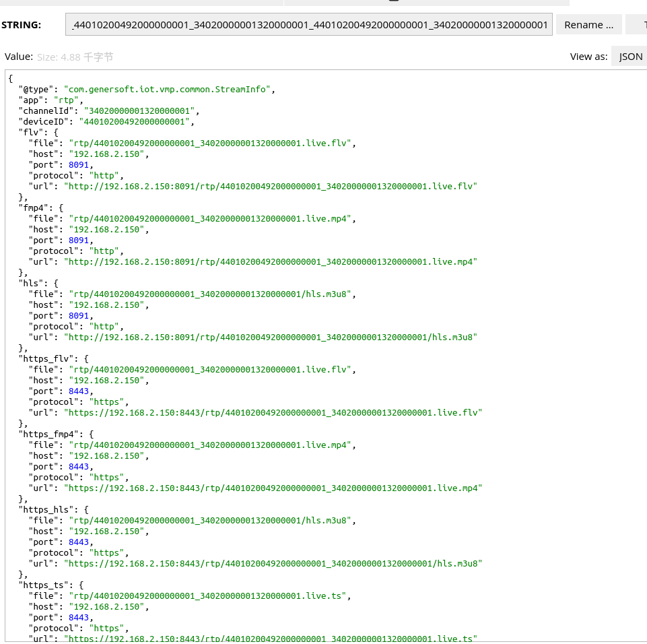Open the "View as" JSON format selector

coord(629,57)
